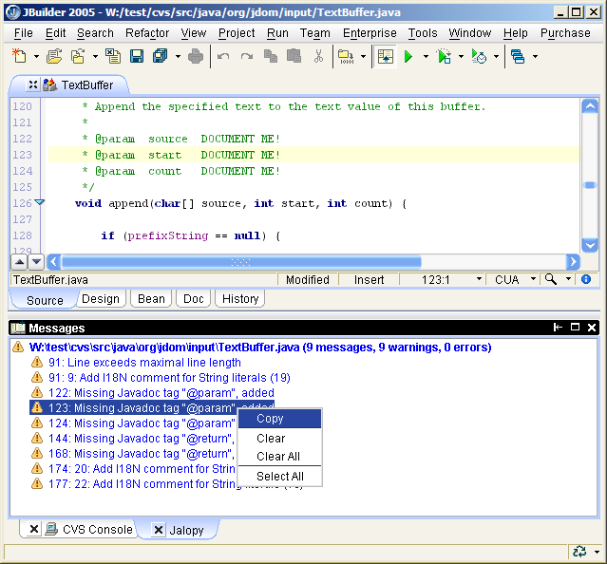This screenshot has height=564, width=607.
Task: Click the Reopen file toolbar icon
Action: 78,56
